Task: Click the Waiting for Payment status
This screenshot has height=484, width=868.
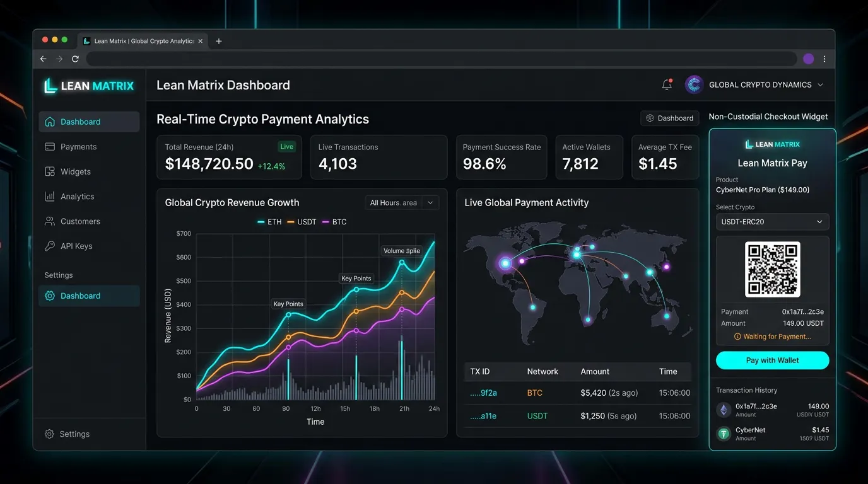Action: coord(773,337)
